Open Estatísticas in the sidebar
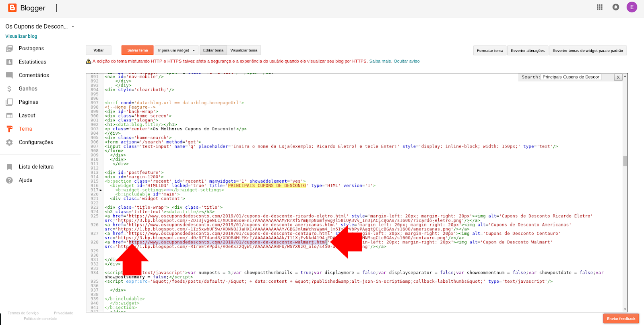Image resolution: width=644 pixels, height=325 pixels. tap(33, 62)
